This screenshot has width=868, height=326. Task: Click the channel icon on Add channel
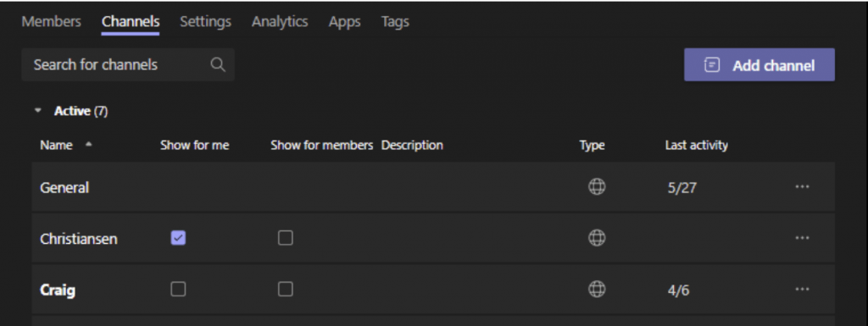coord(712,65)
